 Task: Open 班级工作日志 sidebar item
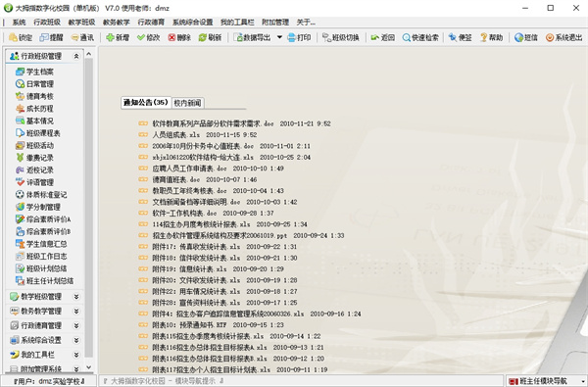coord(41,256)
